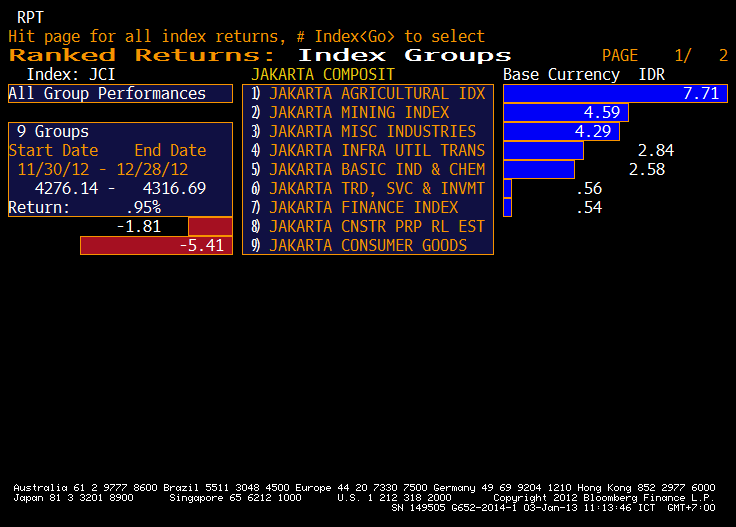This screenshot has width=736, height=527.
Task: Select Jakarta Agricultural IDX index group
Action: click(376, 94)
